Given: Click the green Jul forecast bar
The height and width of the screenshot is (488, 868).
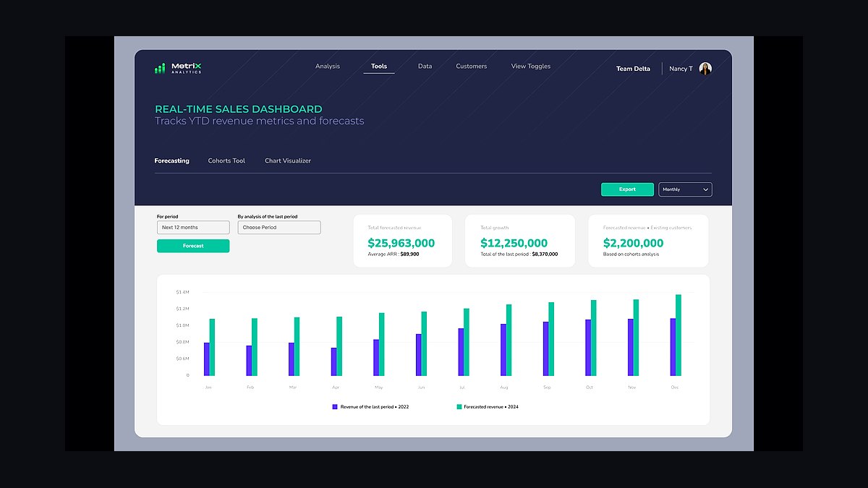Looking at the screenshot, I should tap(467, 342).
